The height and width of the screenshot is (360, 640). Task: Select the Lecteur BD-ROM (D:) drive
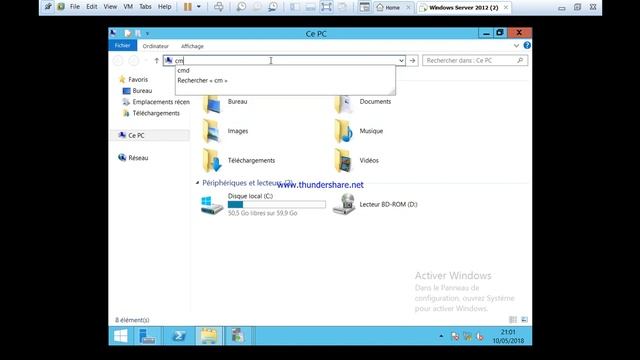coord(375,204)
